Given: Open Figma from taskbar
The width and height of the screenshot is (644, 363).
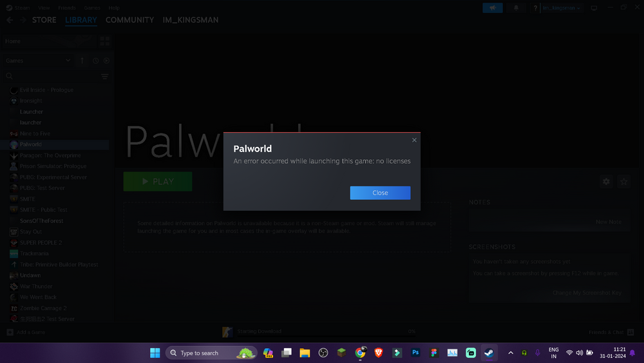Looking at the screenshot, I should tap(433, 353).
